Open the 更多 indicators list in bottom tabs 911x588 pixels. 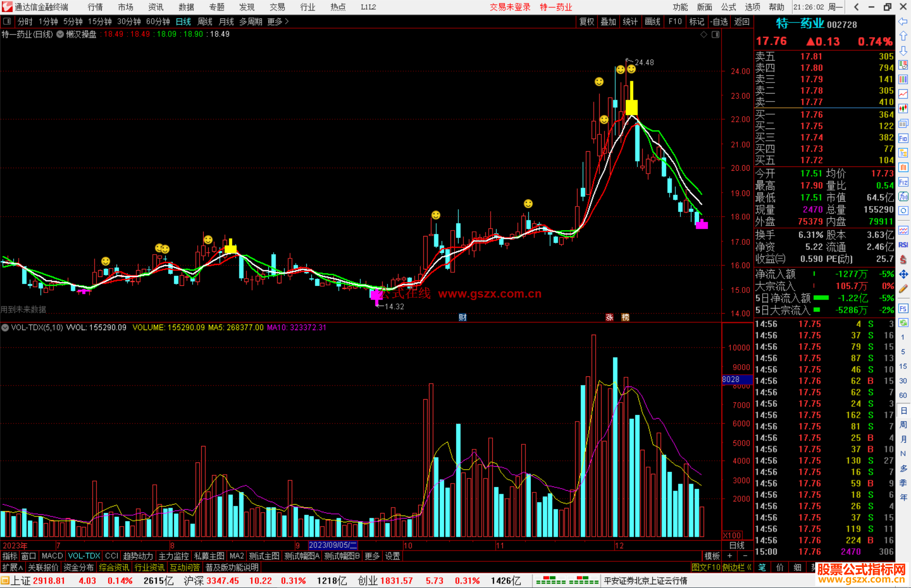click(x=372, y=556)
